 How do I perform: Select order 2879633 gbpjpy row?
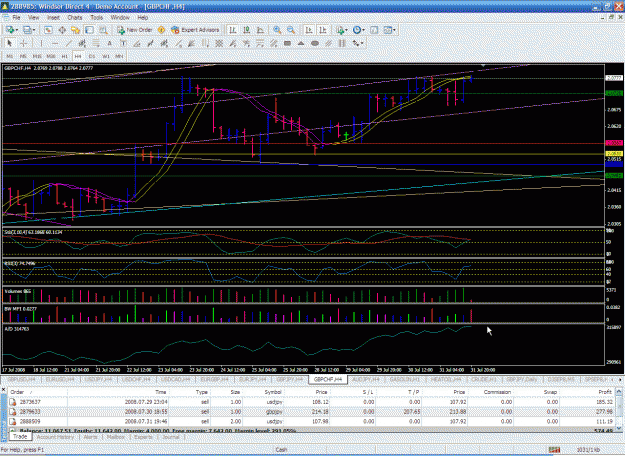pos(311,411)
